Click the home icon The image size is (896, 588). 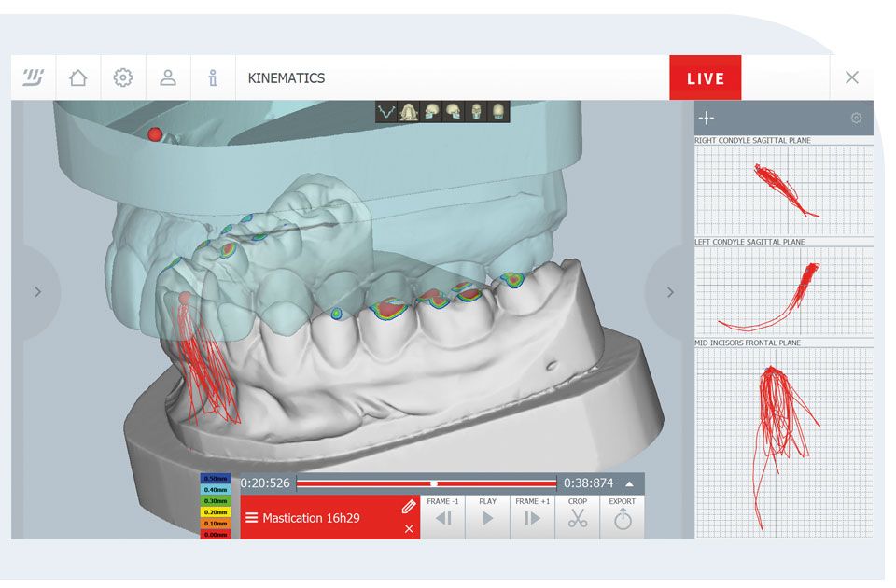coord(78,78)
